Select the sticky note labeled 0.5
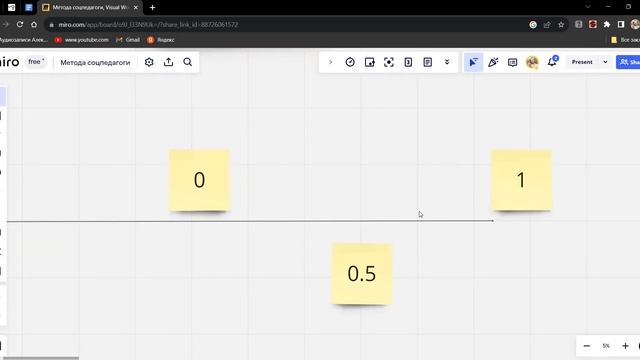Image resolution: width=640 pixels, height=360 pixels. [362, 274]
